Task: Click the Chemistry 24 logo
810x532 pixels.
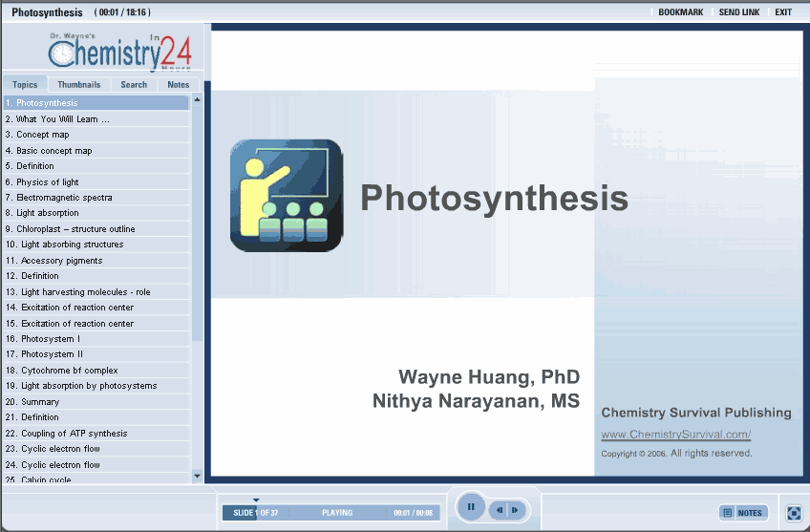Action: click(x=113, y=52)
